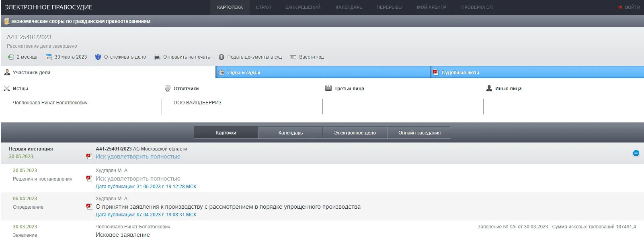Click the calendar icon next to 30 марта 2023
Screen dimensions: 644x240
(x=49, y=57)
